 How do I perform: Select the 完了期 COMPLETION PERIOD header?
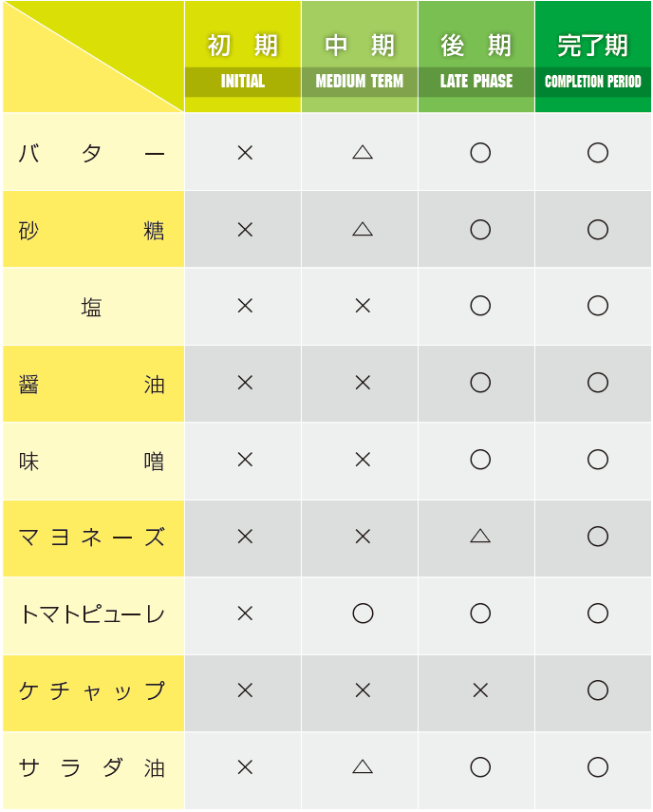(x=593, y=57)
